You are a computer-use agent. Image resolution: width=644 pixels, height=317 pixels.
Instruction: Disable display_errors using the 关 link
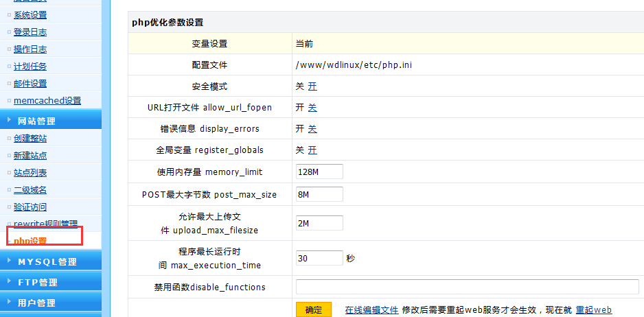[x=312, y=129]
